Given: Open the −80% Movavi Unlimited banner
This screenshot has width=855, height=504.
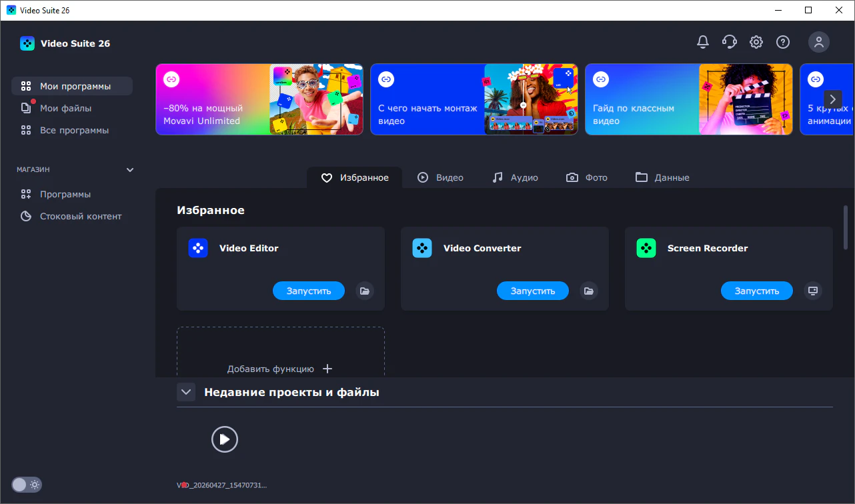Looking at the screenshot, I should (259, 99).
